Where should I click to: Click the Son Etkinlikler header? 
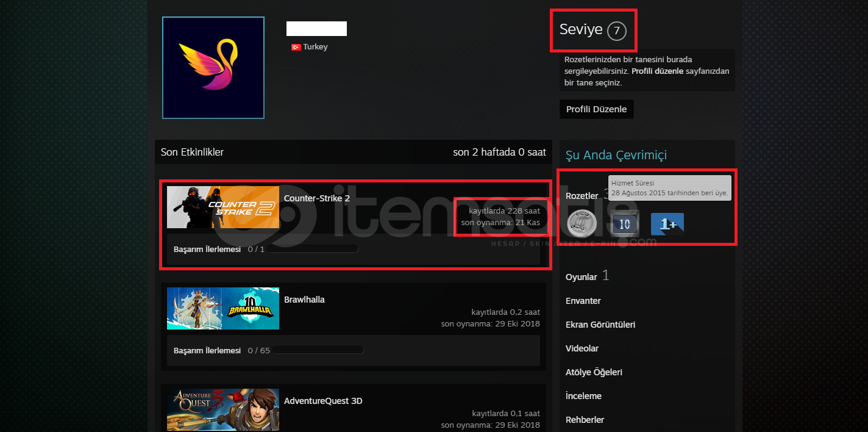192,152
